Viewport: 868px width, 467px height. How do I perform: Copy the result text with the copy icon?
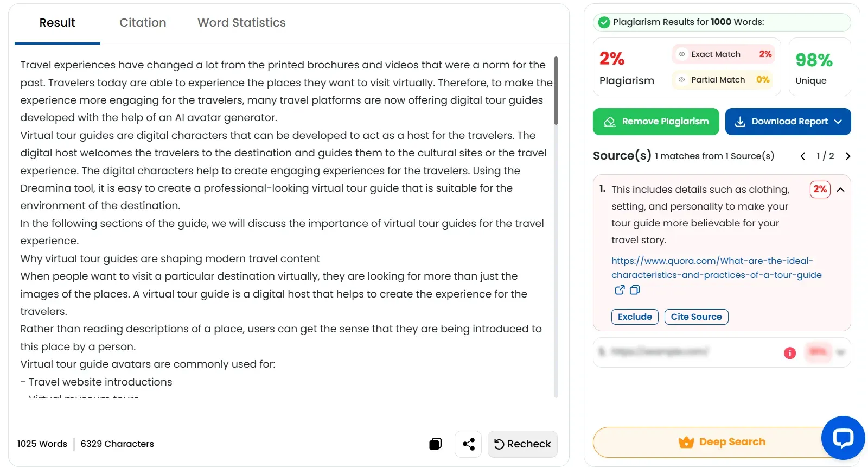[x=435, y=444]
